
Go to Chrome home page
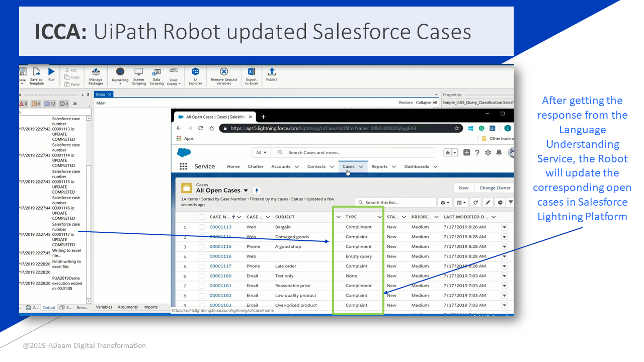[211, 128]
